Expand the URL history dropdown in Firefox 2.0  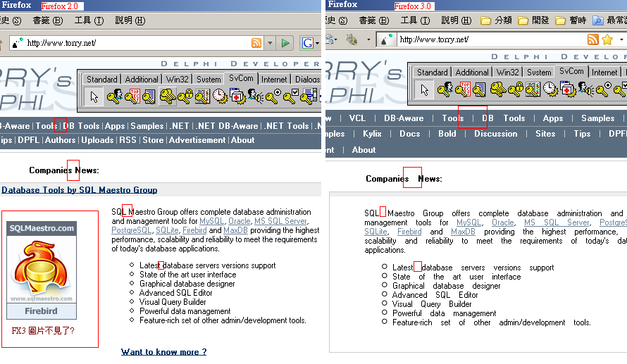click(270, 44)
